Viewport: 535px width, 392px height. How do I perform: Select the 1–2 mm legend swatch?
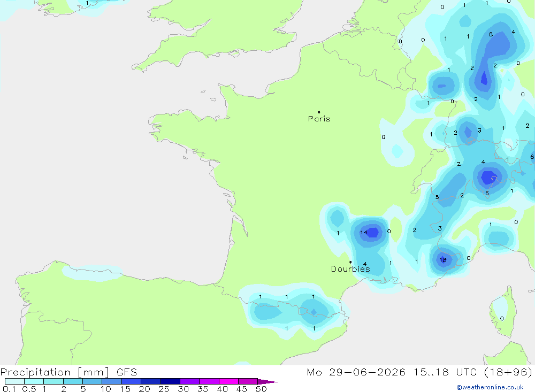pos(53,381)
